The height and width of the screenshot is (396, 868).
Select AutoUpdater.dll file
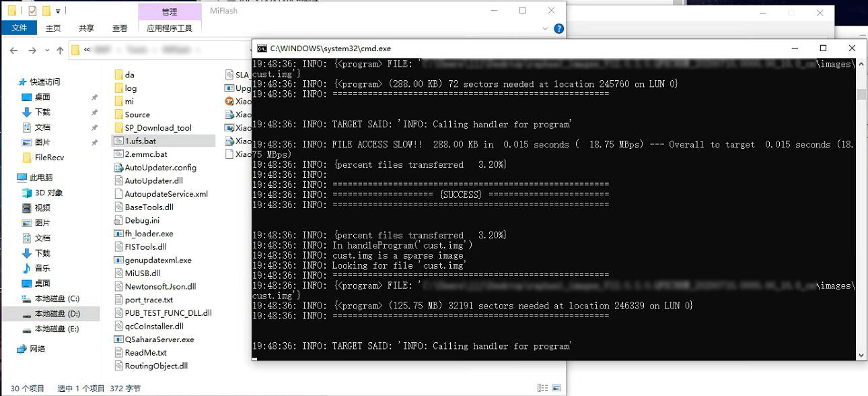[x=153, y=180]
